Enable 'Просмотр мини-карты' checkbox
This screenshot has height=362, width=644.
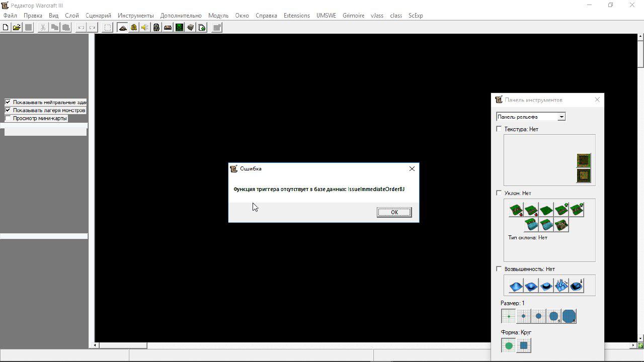pyautogui.click(x=8, y=118)
